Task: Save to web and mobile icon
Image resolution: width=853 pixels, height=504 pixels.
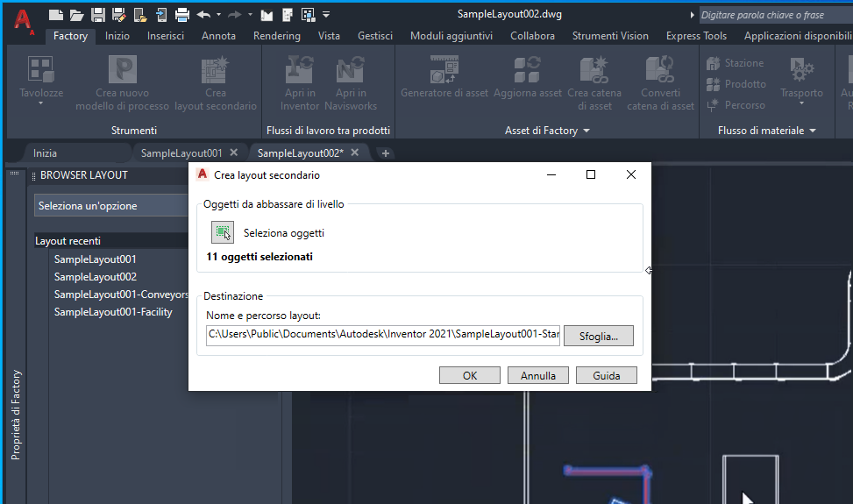Action: tap(161, 15)
